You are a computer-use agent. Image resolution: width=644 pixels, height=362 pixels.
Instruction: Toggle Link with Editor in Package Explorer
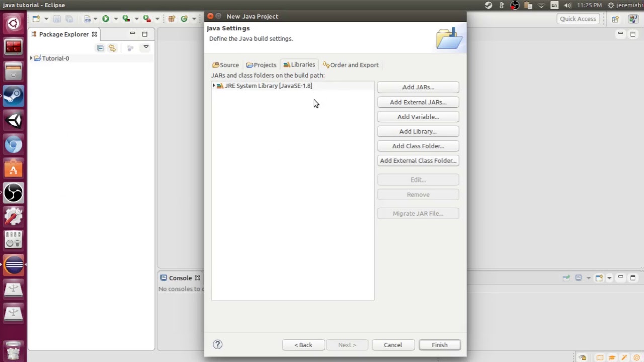tap(112, 48)
